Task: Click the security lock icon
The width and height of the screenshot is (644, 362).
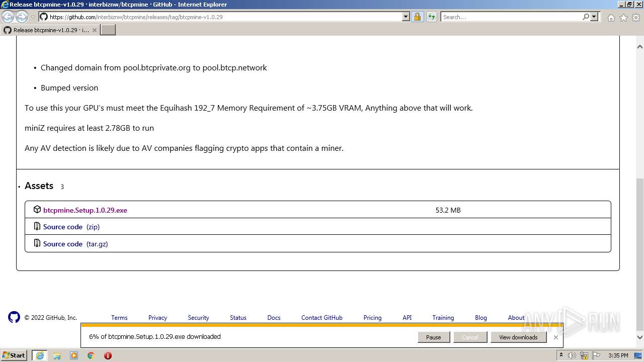Action: tap(417, 17)
